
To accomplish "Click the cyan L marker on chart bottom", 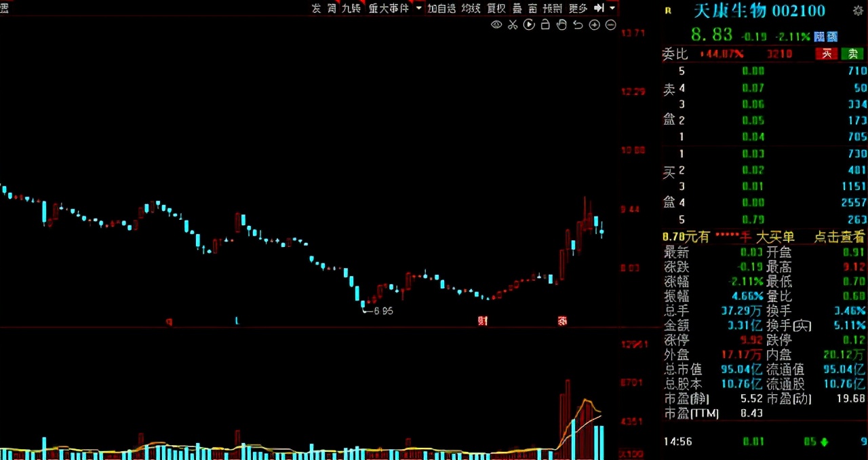I will 237,321.
